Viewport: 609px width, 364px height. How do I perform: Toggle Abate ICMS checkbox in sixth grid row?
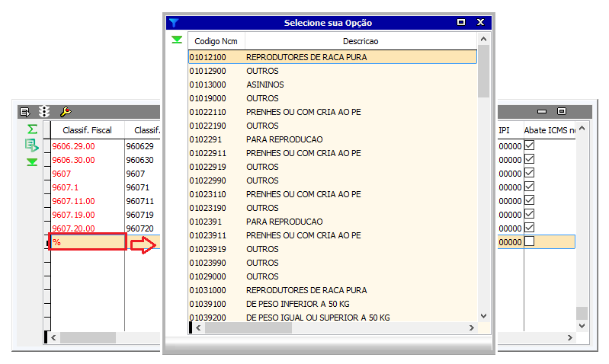click(x=530, y=214)
